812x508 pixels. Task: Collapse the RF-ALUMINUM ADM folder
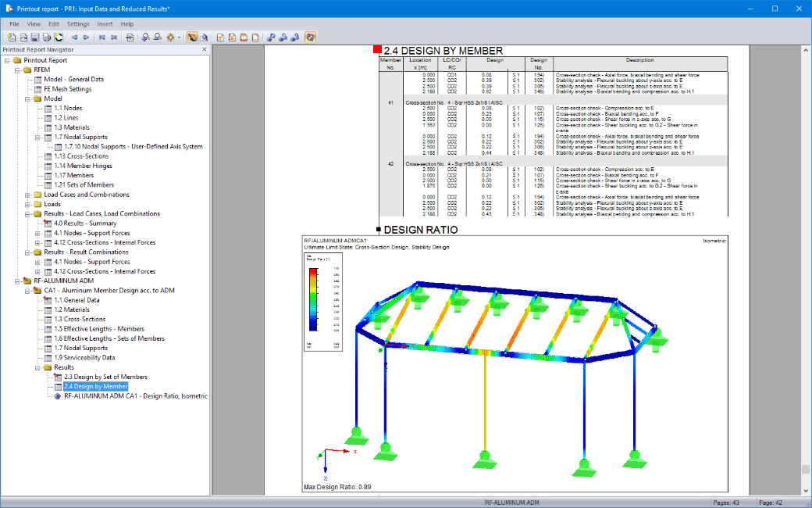point(18,281)
